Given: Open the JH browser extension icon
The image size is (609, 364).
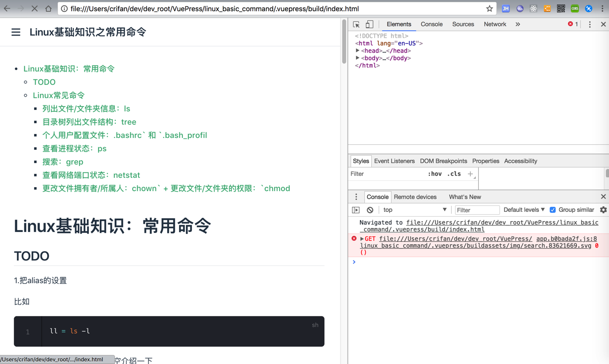Looking at the screenshot, I should click(505, 8).
